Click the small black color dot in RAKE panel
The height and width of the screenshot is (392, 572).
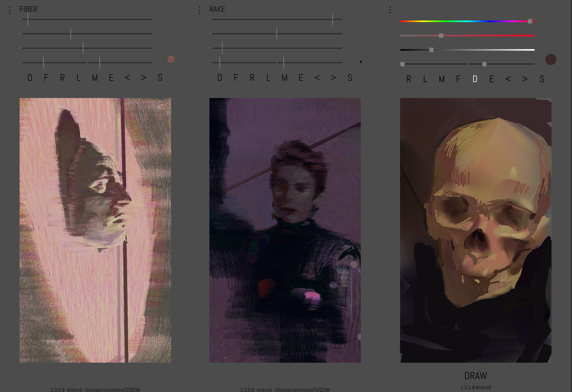click(361, 62)
